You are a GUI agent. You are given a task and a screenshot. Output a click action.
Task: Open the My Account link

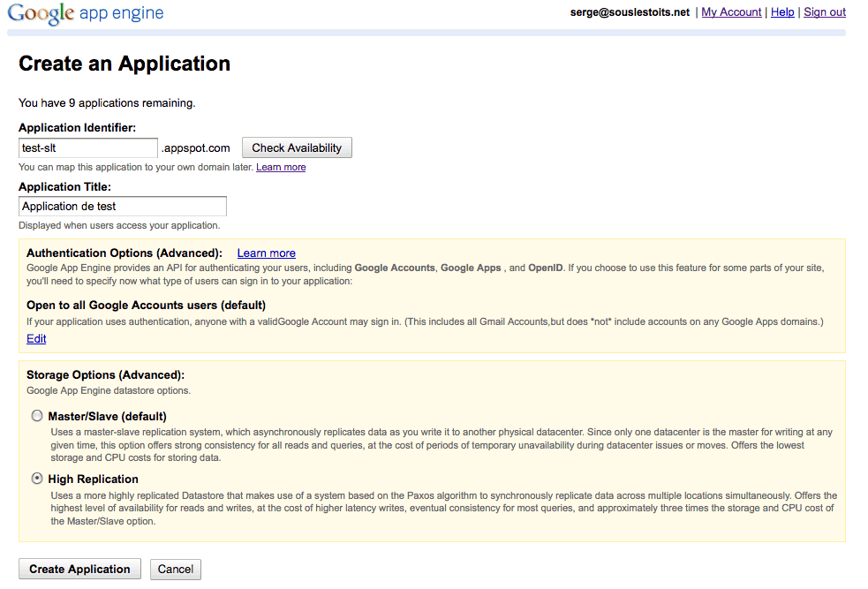click(x=731, y=12)
